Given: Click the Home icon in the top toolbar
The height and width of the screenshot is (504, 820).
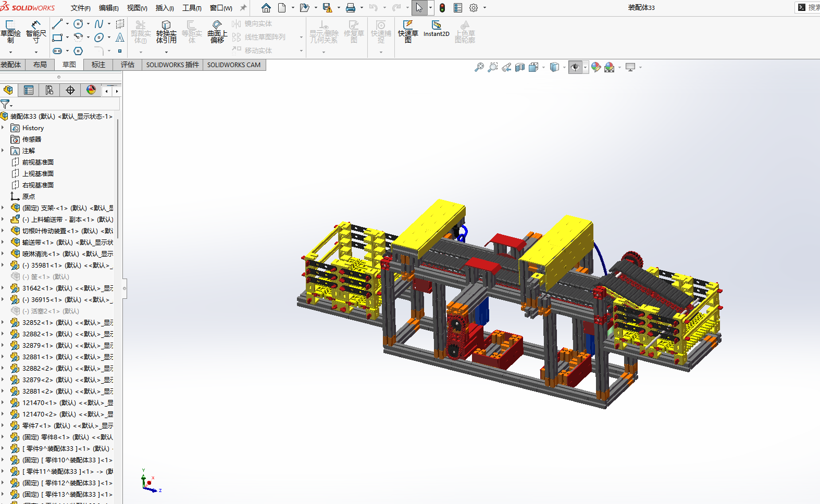Looking at the screenshot, I should pos(266,8).
